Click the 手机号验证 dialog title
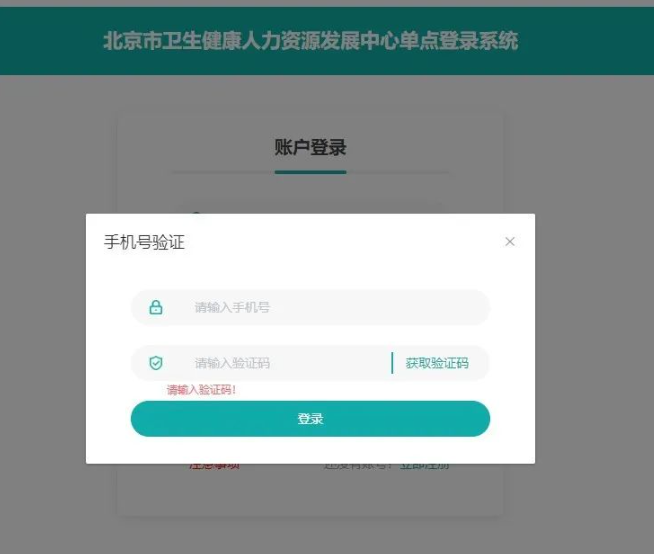The height and width of the screenshot is (554, 654). click(x=144, y=242)
